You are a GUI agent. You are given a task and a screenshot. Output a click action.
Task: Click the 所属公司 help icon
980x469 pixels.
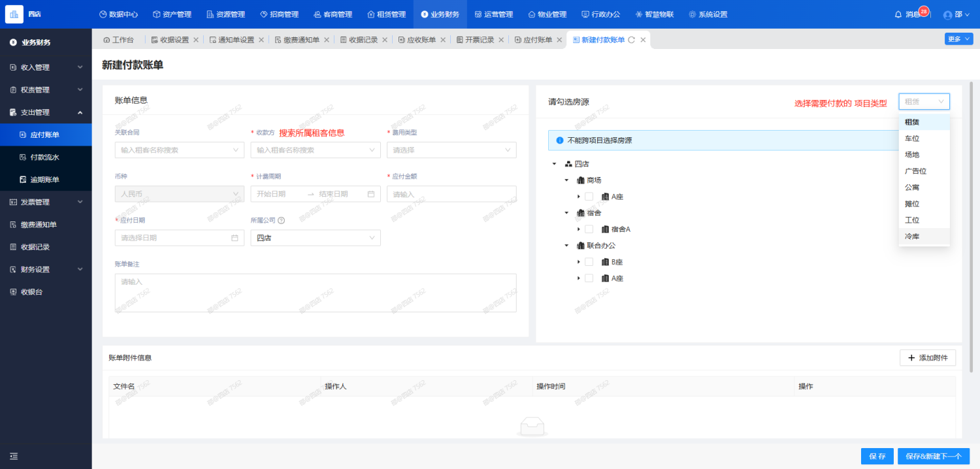click(282, 221)
